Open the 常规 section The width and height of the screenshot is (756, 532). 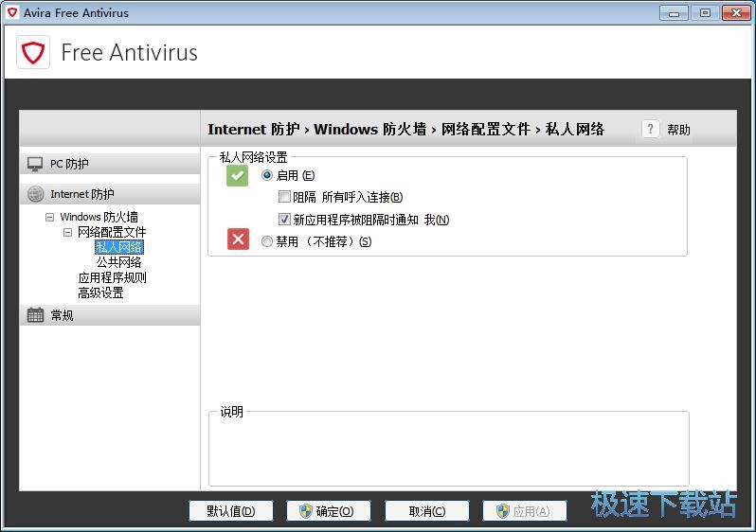coord(110,315)
